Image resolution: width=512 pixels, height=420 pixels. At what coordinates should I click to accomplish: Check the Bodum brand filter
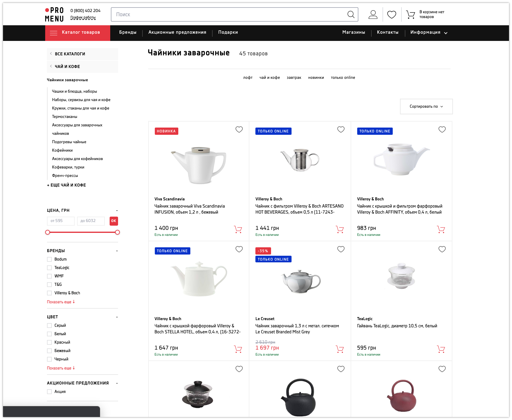(49, 259)
